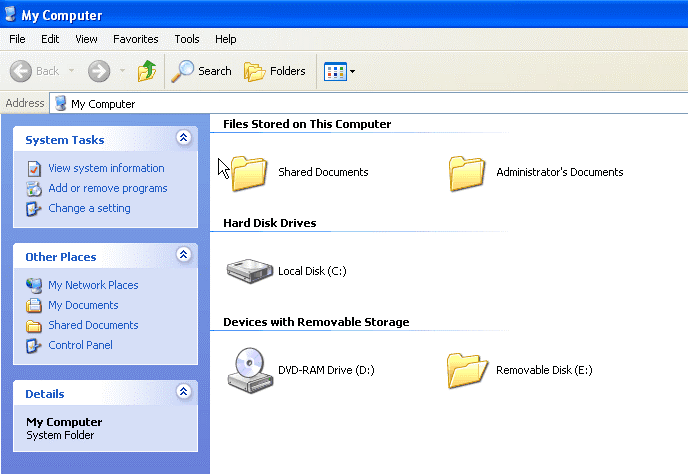Open the Tools menu

[x=187, y=39]
